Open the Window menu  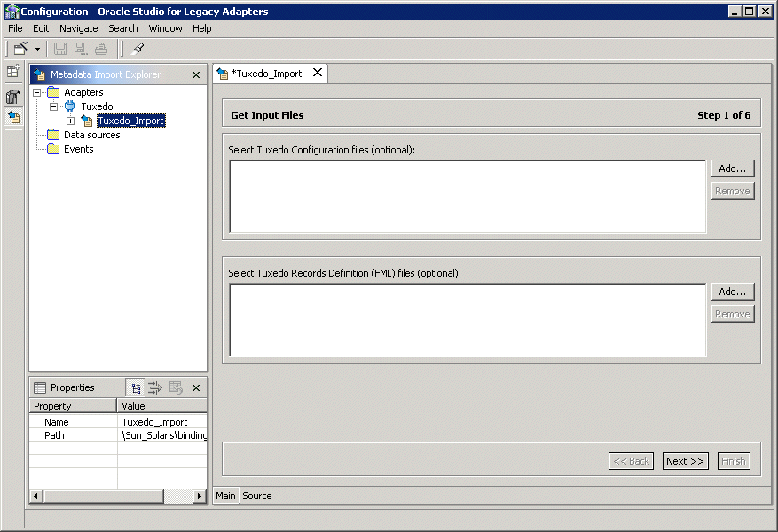[165, 28]
